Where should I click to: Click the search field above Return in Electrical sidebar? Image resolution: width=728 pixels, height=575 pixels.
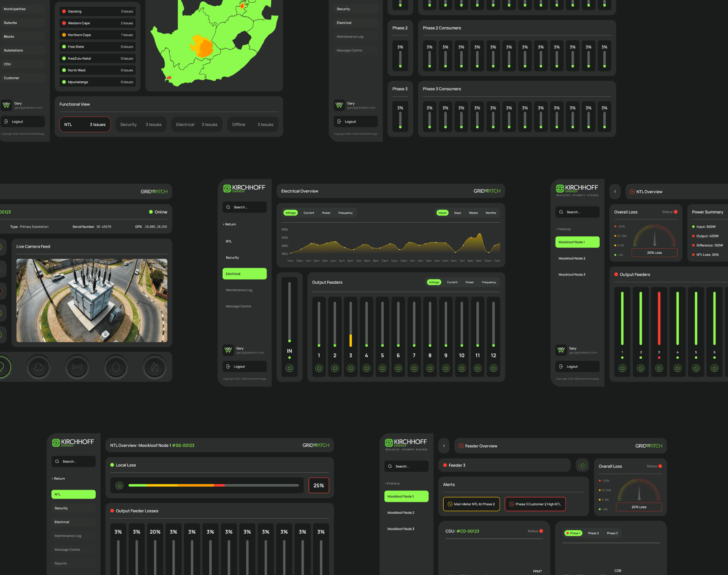(244, 207)
